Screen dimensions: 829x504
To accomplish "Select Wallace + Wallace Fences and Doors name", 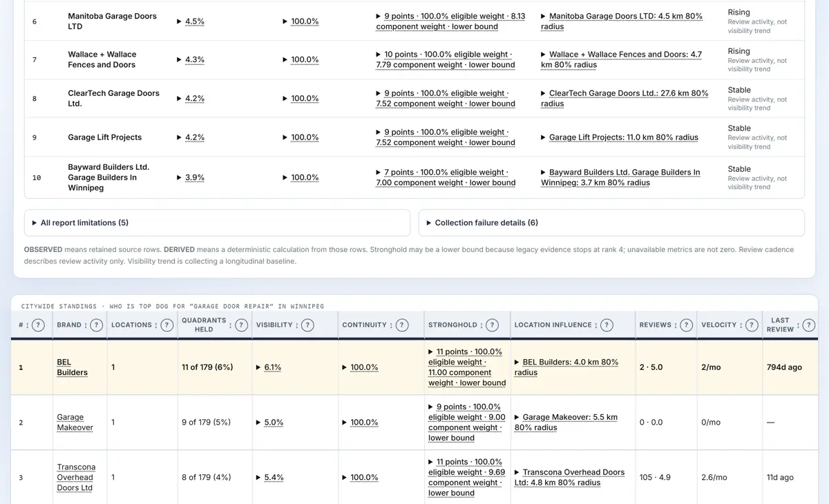I will coord(102,59).
